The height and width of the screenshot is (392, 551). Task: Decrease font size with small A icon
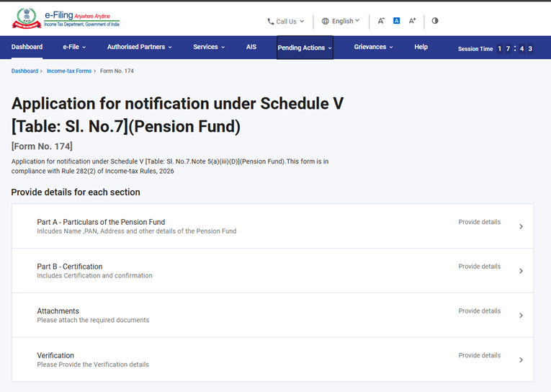[x=381, y=21]
